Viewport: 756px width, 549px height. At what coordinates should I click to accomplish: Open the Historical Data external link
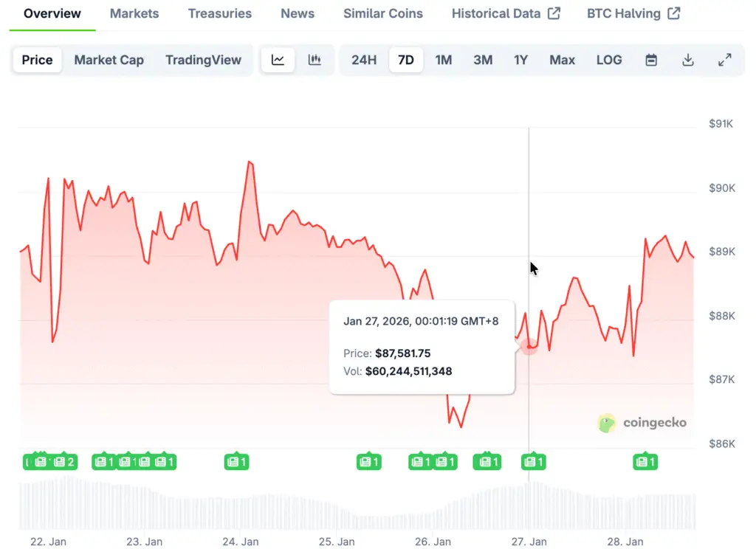point(506,13)
